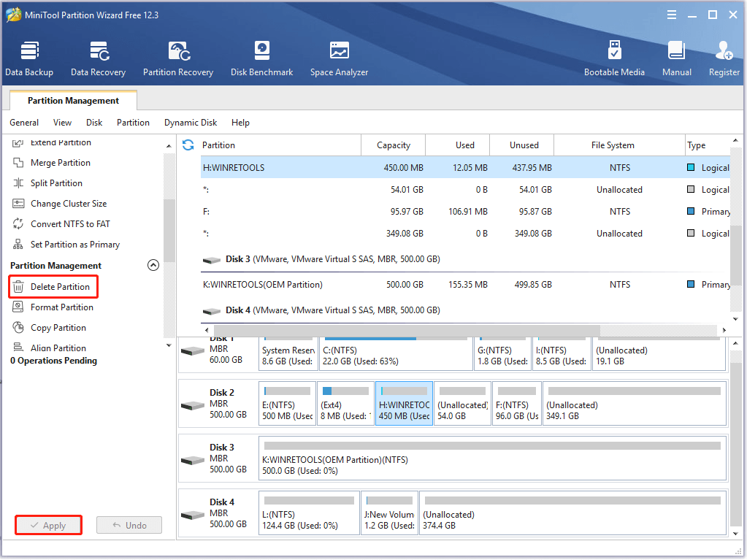
Task: Sort by Capacity column header
Action: [x=394, y=145]
